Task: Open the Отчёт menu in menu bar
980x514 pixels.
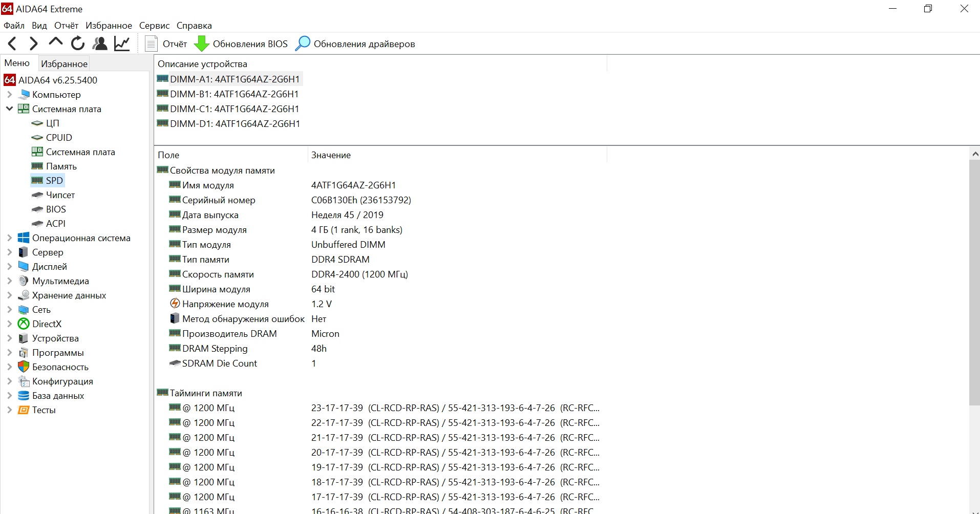Action: pos(67,26)
